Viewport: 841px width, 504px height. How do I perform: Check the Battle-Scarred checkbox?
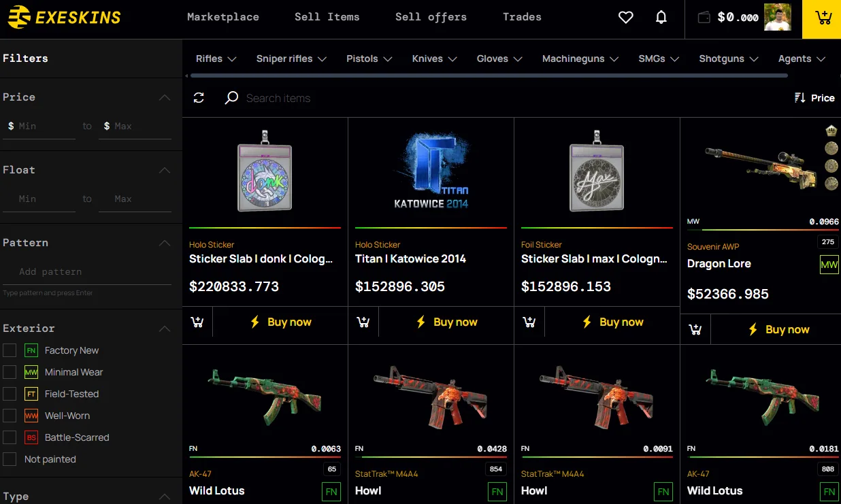click(x=10, y=437)
